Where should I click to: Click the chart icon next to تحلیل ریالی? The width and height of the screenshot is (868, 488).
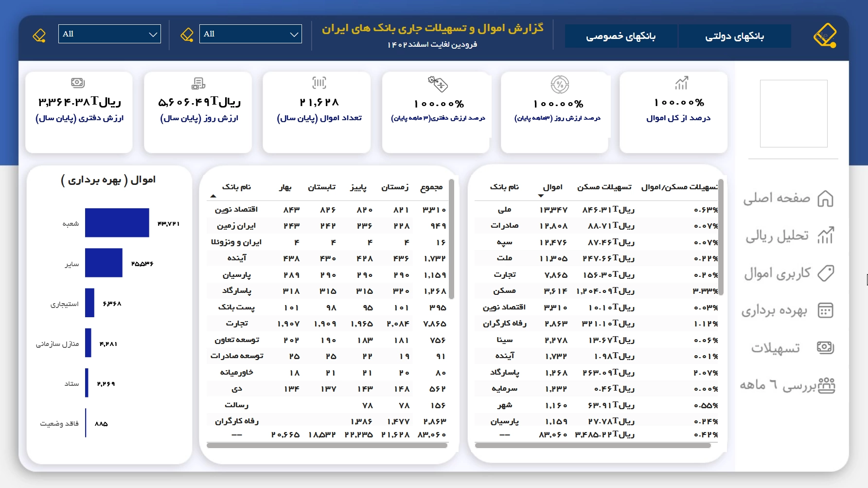click(x=825, y=235)
